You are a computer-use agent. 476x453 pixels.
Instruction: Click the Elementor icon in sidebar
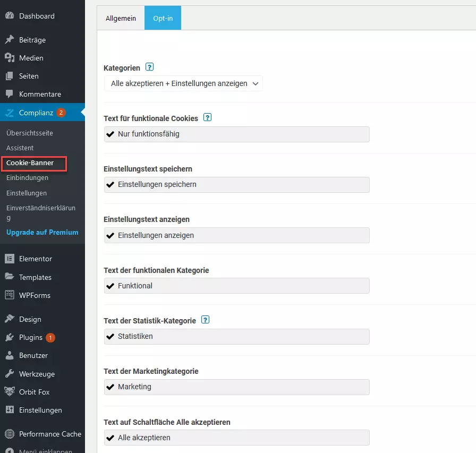click(10, 259)
